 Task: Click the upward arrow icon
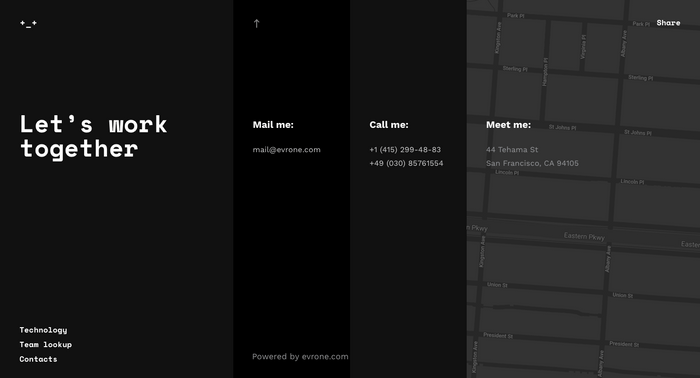(x=256, y=23)
